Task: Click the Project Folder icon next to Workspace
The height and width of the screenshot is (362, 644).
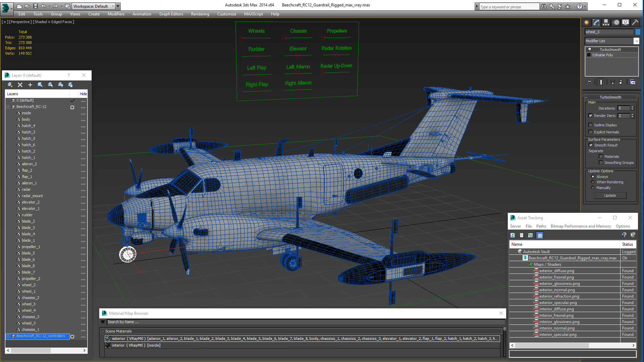Action: tap(68, 6)
